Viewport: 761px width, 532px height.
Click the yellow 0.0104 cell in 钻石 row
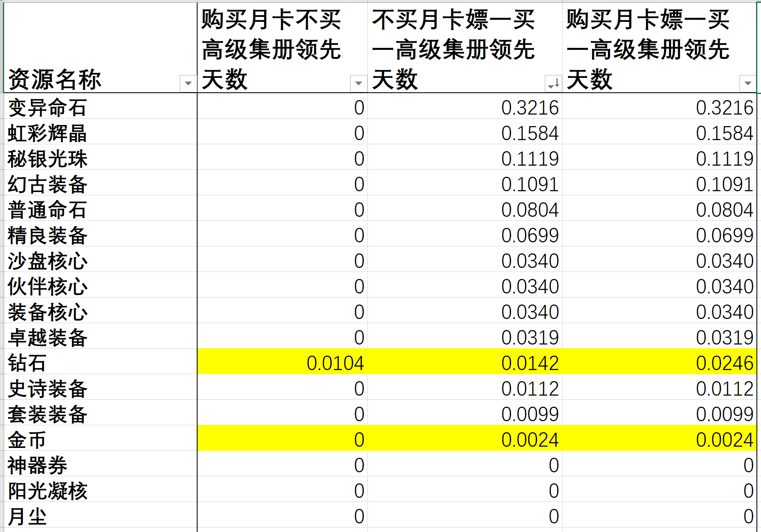point(283,362)
